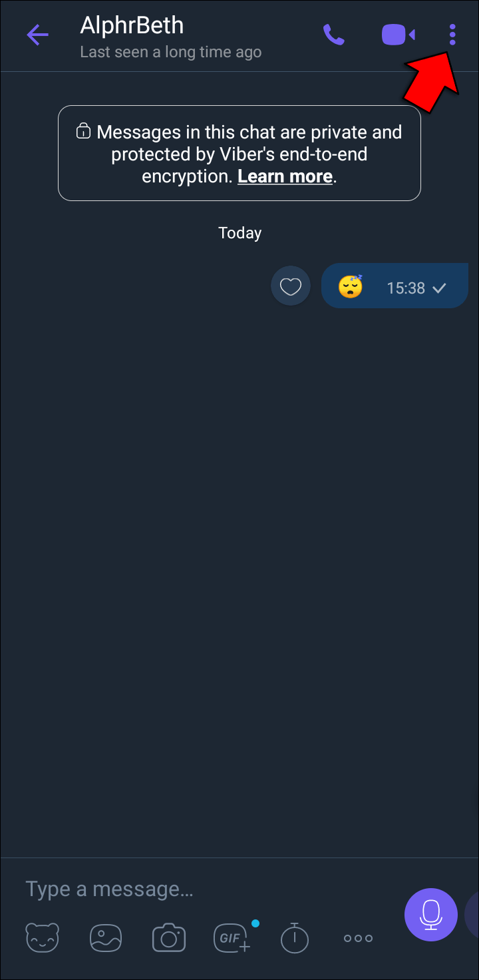This screenshot has width=479, height=980.
Task: Like the message with the heart icon
Action: [291, 286]
